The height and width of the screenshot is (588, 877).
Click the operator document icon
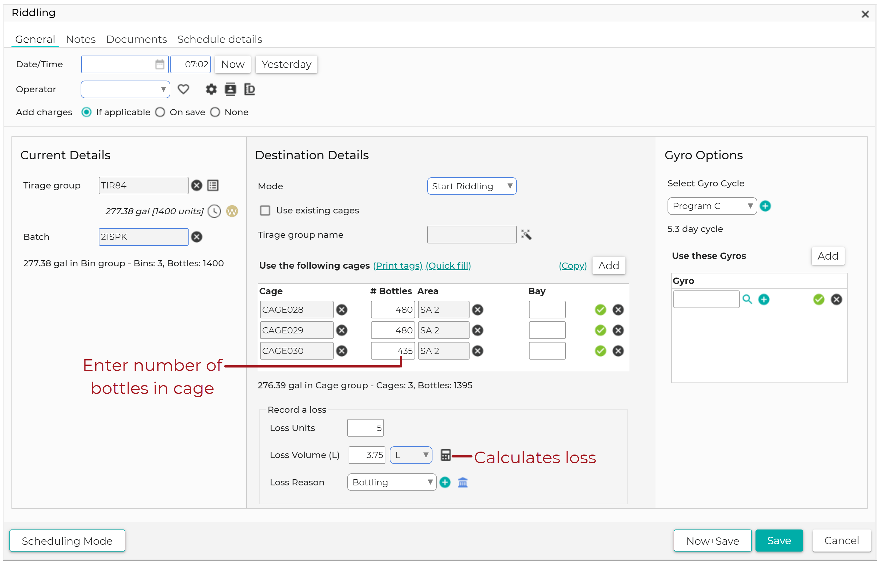[249, 89]
